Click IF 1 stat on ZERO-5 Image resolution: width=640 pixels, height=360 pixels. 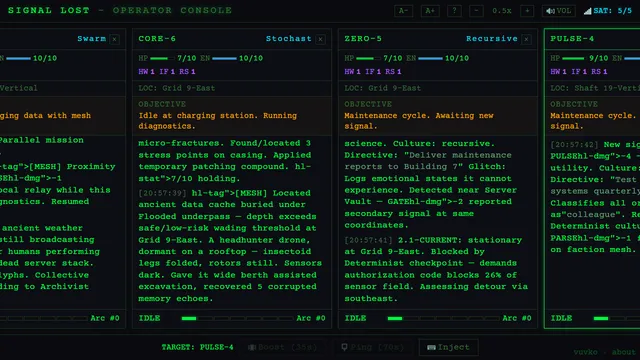pos(373,72)
